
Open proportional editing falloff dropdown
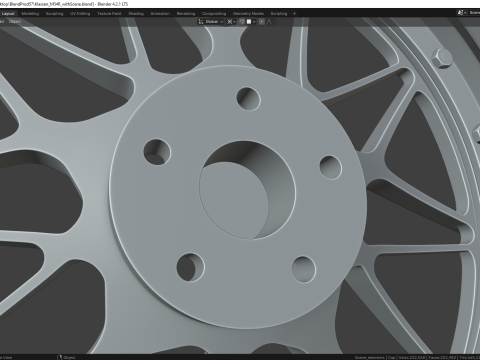point(270,22)
